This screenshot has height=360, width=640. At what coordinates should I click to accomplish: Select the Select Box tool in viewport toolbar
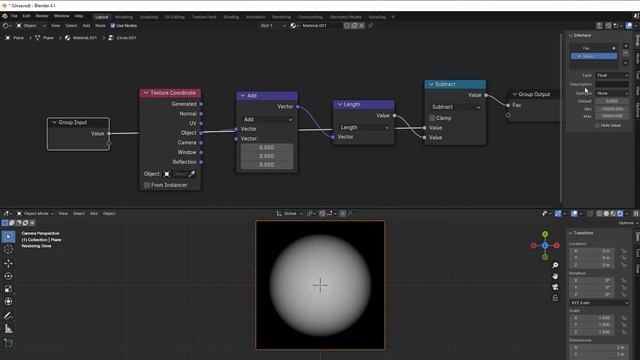[x=8, y=237]
